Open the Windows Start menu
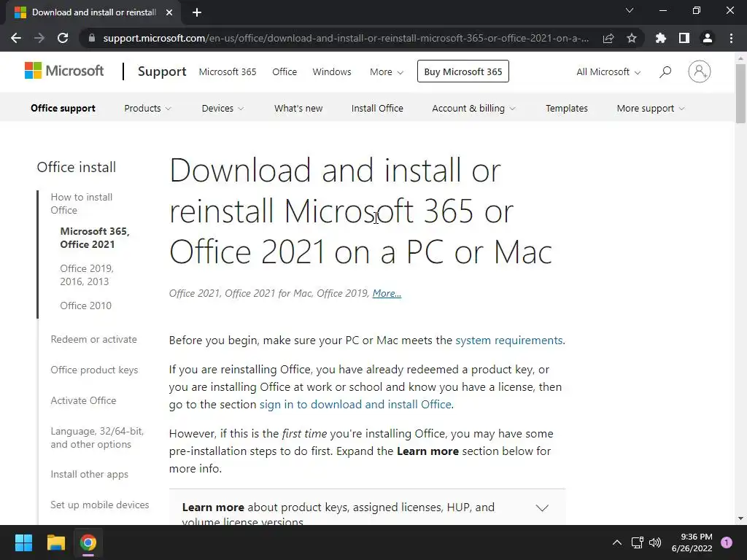Image resolution: width=747 pixels, height=560 pixels. click(23, 542)
